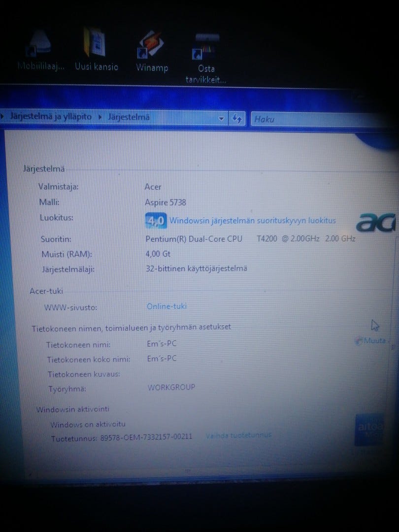
Task: Click the Muisti (RAM): label
Action: 66,254
